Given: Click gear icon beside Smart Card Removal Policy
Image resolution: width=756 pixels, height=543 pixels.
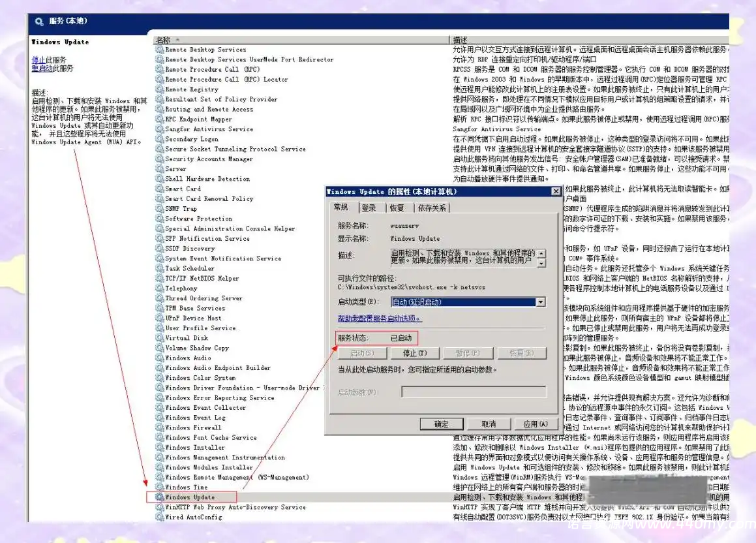Looking at the screenshot, I should [x=159, y=198].
